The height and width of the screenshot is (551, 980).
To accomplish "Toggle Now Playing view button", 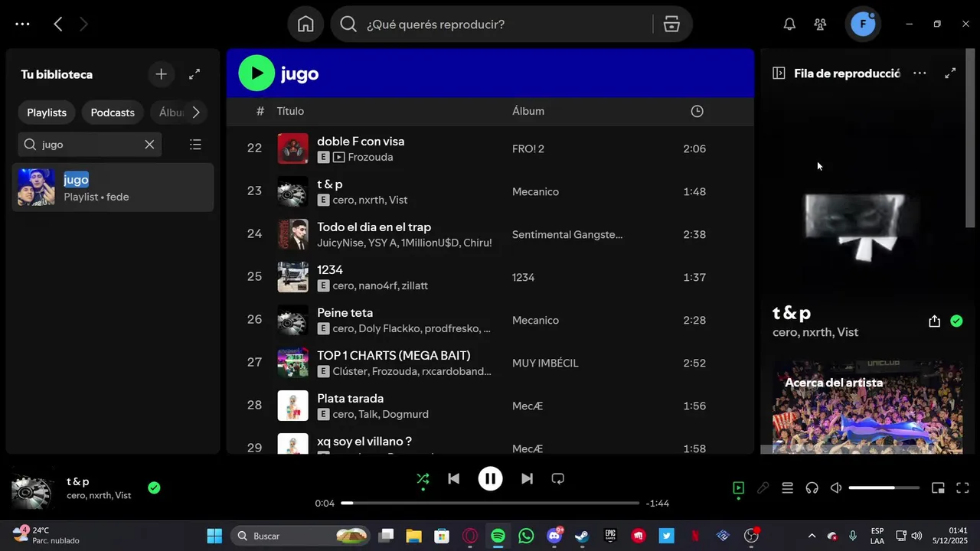I will [738, 487].
